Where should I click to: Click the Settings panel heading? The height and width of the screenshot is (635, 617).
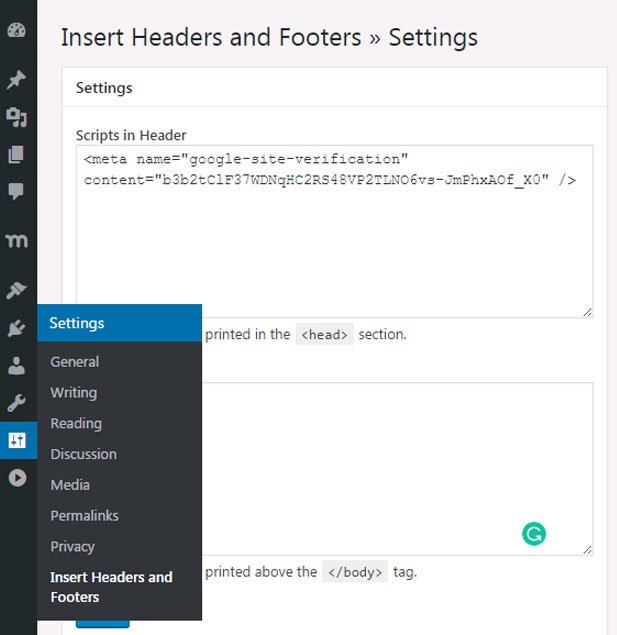point(104,88)
